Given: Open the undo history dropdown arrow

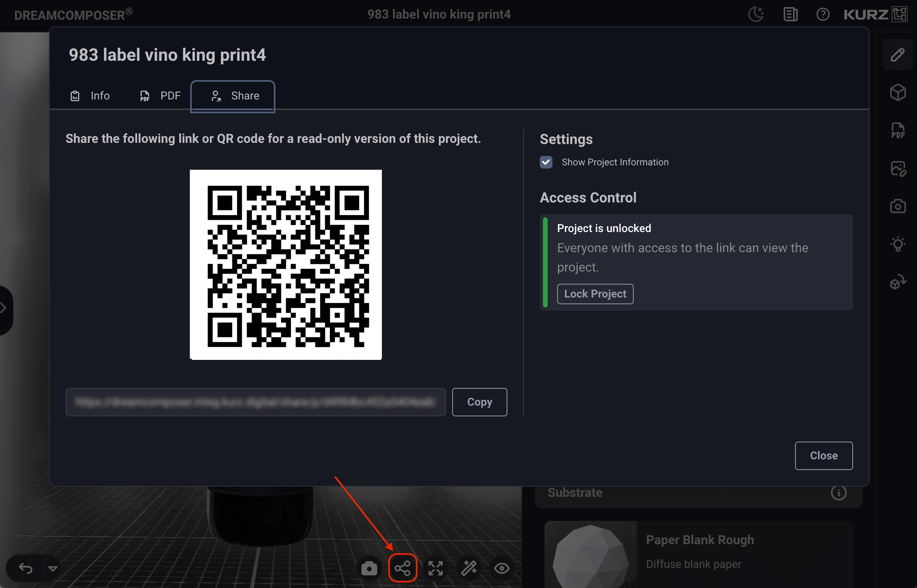Looking at the screenshot, I should coord(53,568).
